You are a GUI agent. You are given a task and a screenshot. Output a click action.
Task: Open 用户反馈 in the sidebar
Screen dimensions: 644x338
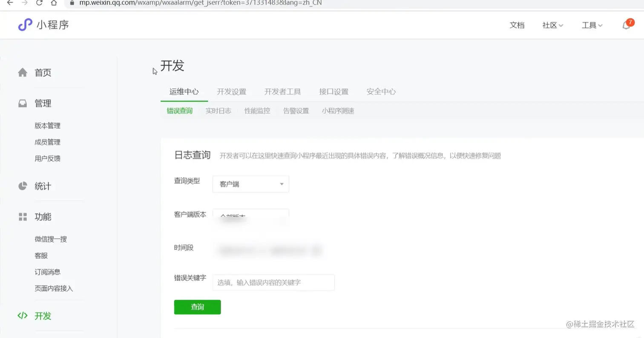[x=48, y=159]
